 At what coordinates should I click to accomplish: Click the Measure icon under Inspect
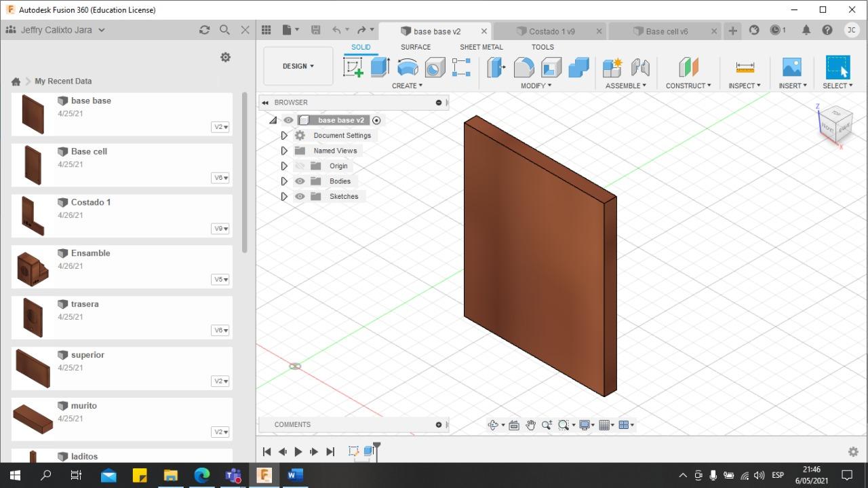[x=745, y=67]
